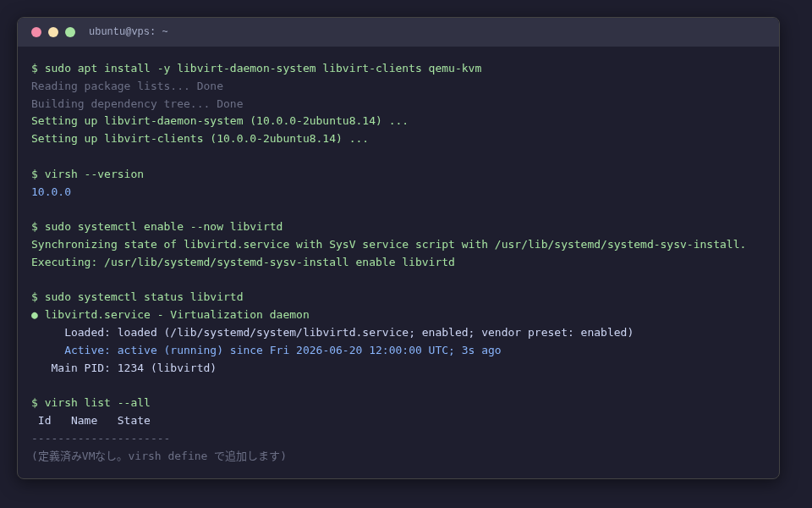Click the 'Synchronizing state of libvirtd.service' line

click(x=388, y=244)
